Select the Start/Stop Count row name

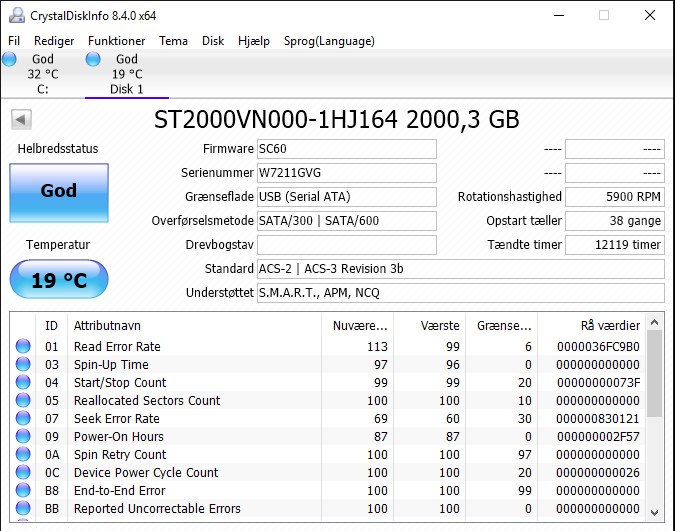coord(120,382)
